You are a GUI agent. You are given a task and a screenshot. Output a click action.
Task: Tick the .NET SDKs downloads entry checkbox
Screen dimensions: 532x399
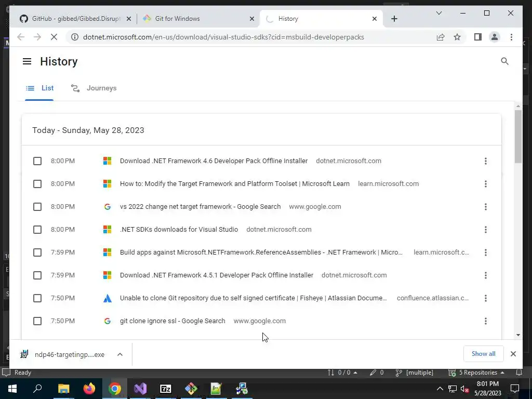[x=37, y=230]
